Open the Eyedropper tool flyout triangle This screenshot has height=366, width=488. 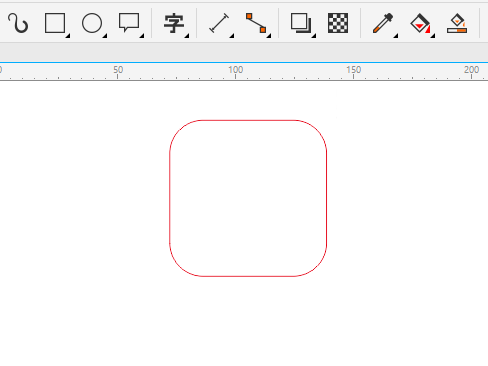396,36
